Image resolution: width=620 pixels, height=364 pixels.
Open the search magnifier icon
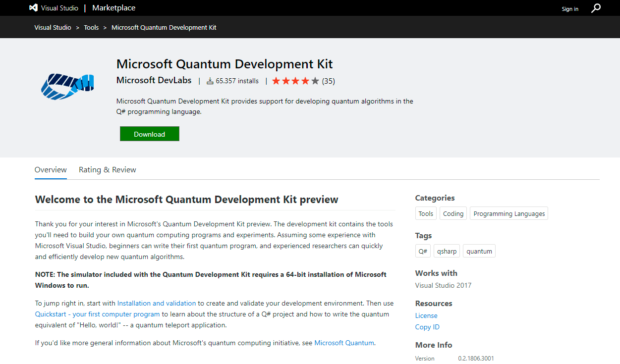point(596,8)
